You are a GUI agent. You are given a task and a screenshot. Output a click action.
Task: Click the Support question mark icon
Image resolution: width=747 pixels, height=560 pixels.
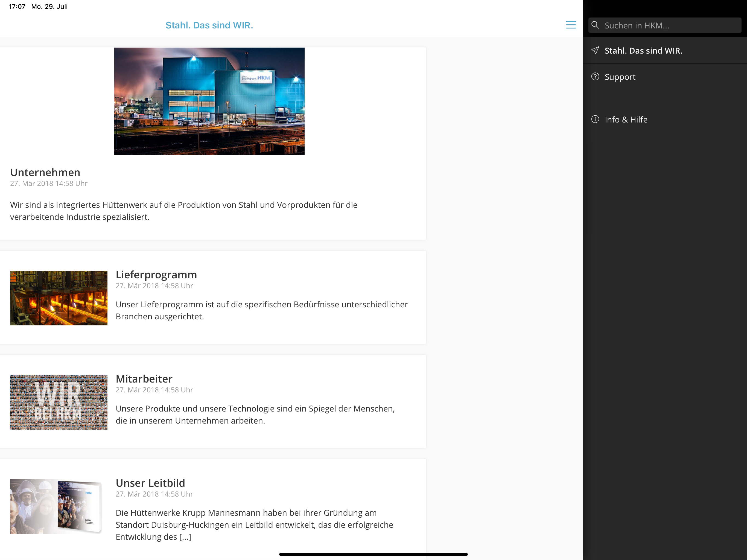coord(595,77)
